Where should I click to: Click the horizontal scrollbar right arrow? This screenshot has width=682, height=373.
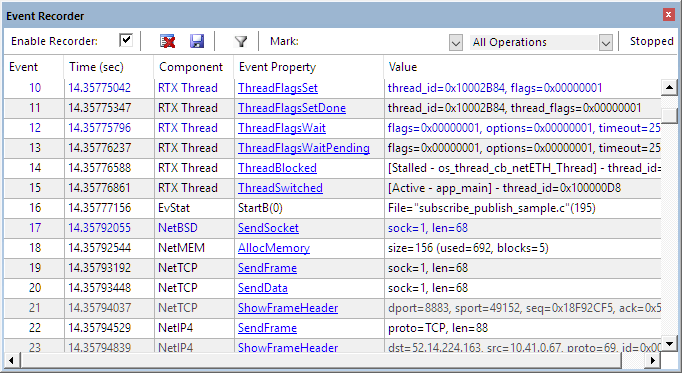tap(652, 360)
